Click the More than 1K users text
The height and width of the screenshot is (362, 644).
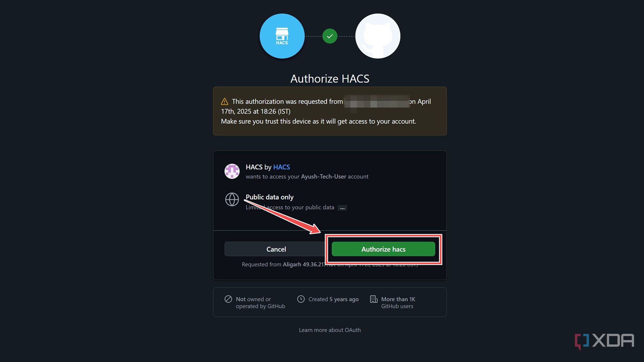pos(398,303)
